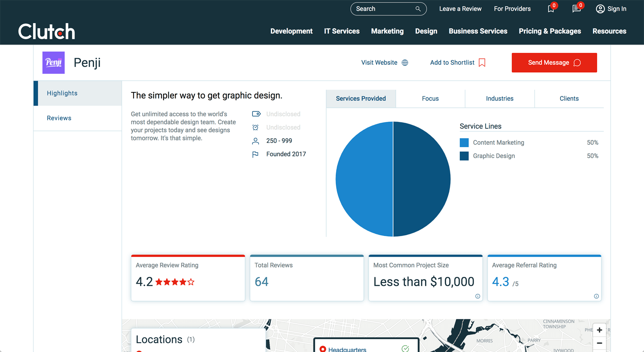Click the Content Marketing color swatch
The image size is (644, 352).
tap(464, 143)
